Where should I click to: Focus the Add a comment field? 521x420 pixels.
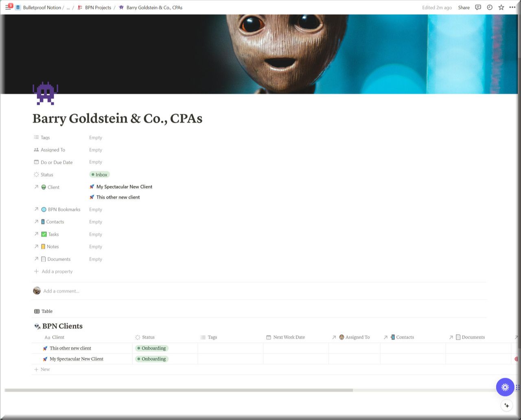point(61,291)
